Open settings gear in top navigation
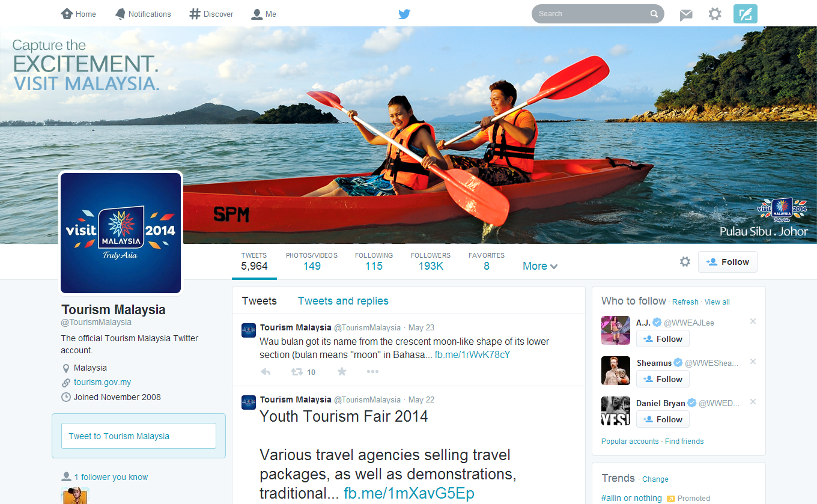The width and height of the screenshot is (817, 504). pos(714,14)
